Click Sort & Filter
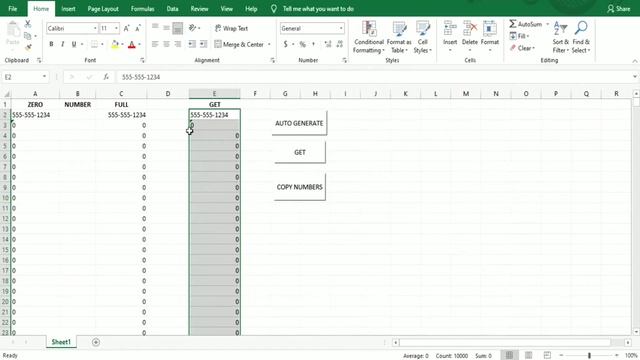 coord(560,37)
